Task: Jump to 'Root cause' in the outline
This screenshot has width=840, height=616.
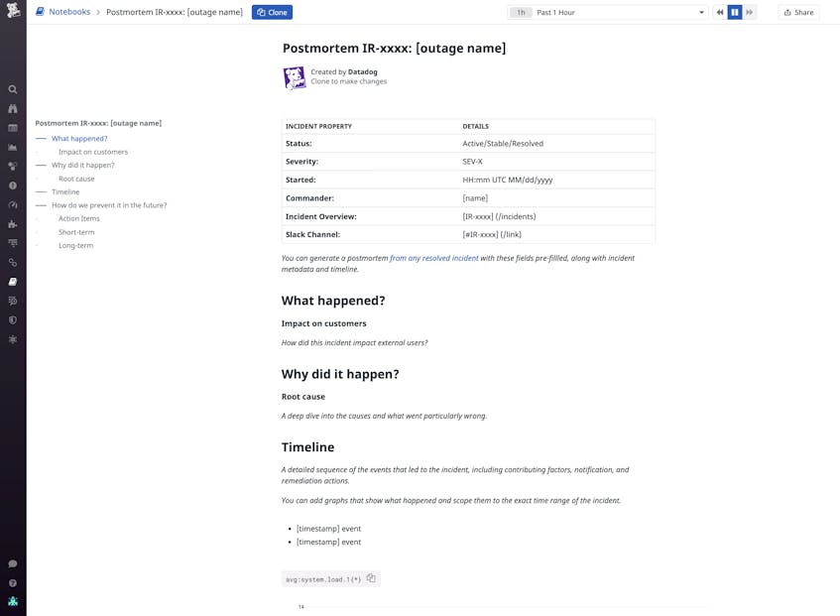Action: (x=76, y=179)
